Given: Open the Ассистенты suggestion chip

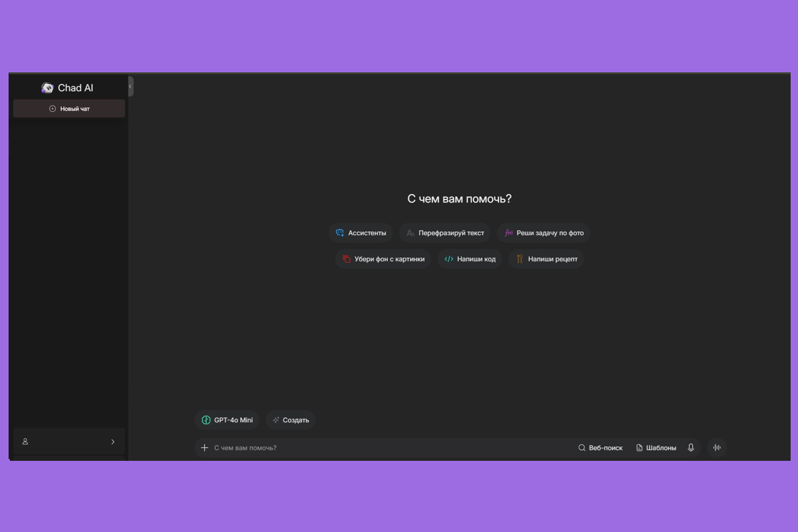Looking at the screenshot, I should [x=361, y=233].
